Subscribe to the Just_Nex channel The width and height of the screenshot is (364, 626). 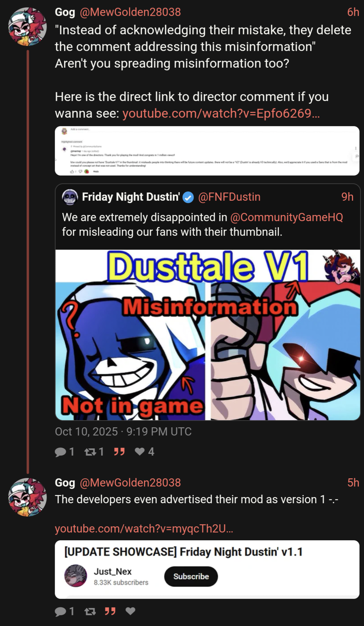(191, 576)
